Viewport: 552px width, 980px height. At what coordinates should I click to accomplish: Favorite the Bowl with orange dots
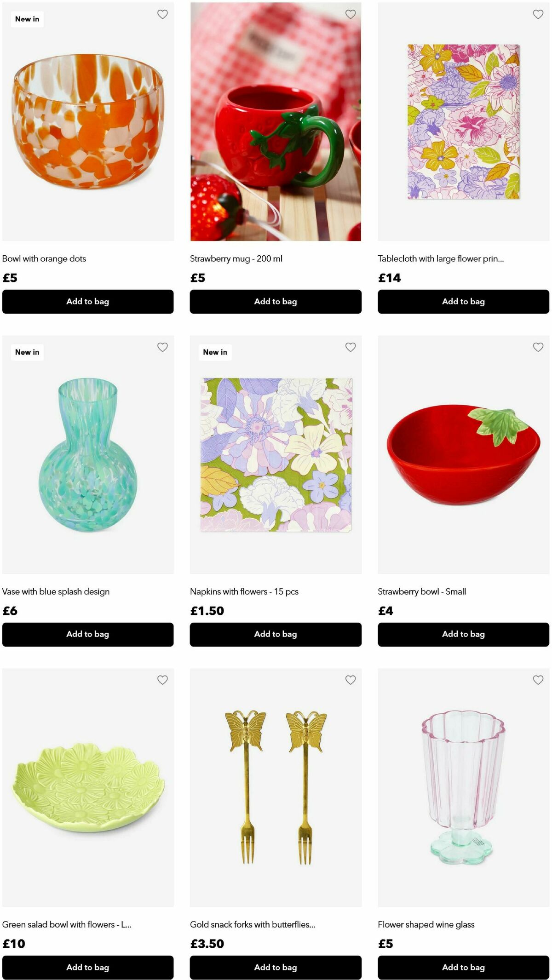[162, 14]
